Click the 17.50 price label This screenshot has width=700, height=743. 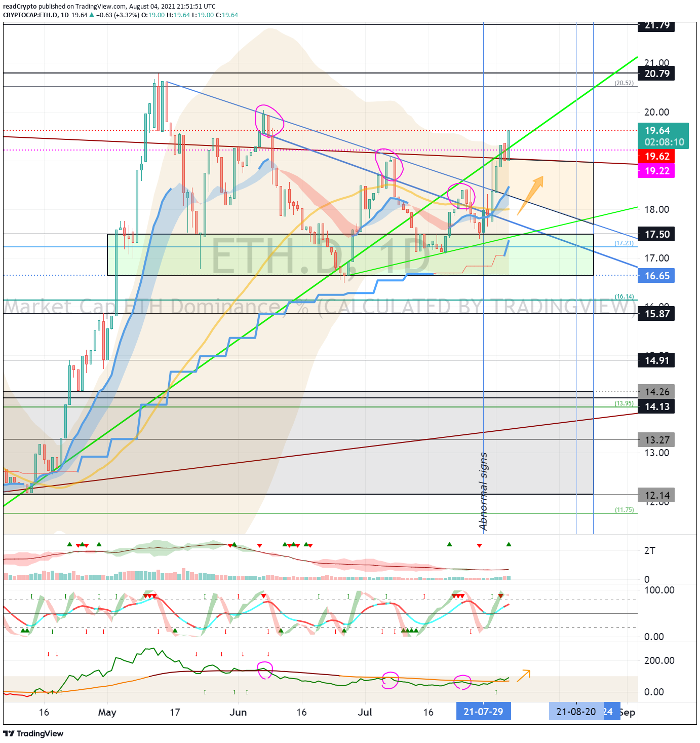(x=657, y=234)
